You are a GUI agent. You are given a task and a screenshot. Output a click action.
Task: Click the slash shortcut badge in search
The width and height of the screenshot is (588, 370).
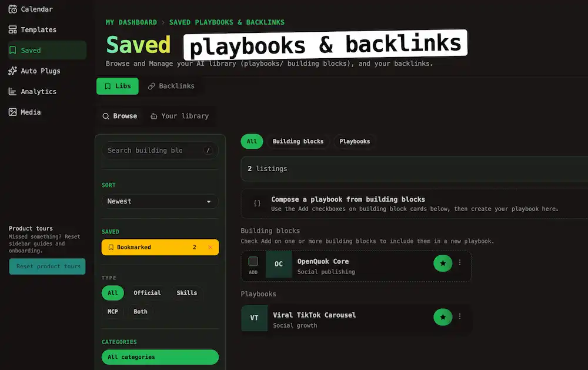pyautogui.click(x=208, y=151)
